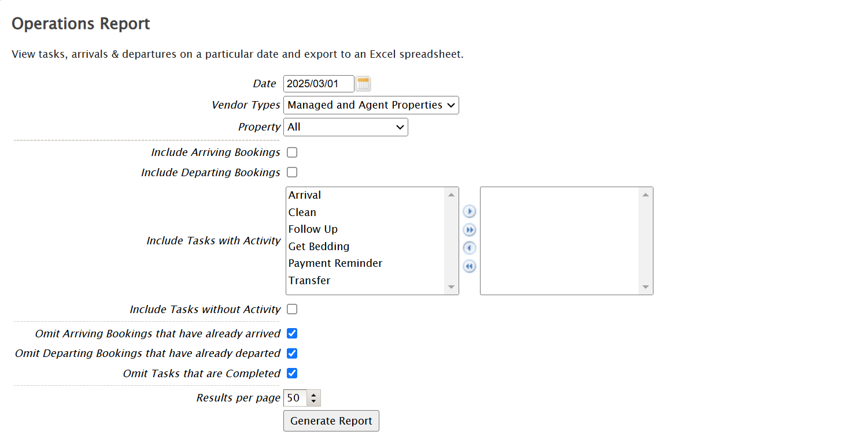
Task: Expand the Property dropdown
Action: [x=345, y=127]
